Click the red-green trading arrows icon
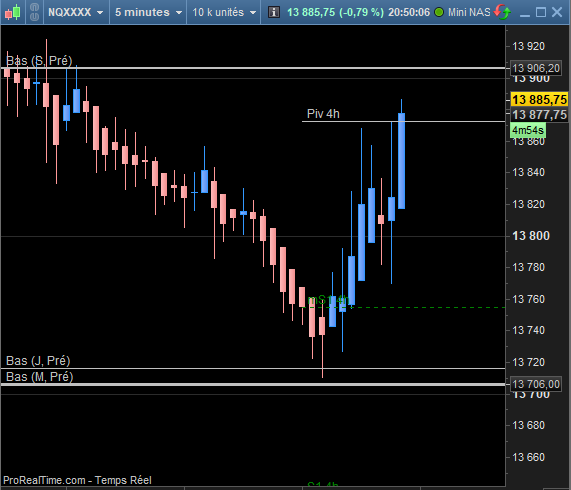Screen dimensions: 571x490 point(502,12)
